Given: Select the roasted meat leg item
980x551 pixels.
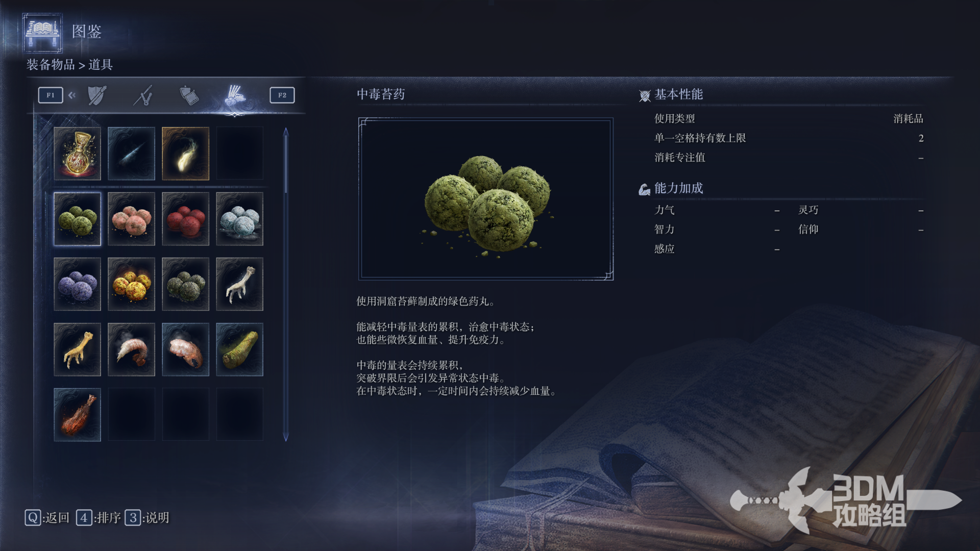Looking at the screenshot, I should [x=77, y=415].
